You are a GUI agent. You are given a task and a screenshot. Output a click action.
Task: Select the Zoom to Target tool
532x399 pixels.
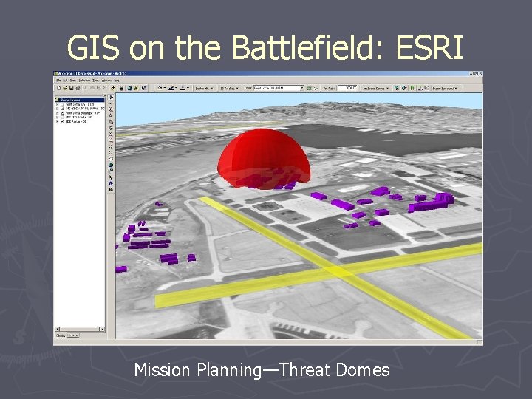[111, 122]
